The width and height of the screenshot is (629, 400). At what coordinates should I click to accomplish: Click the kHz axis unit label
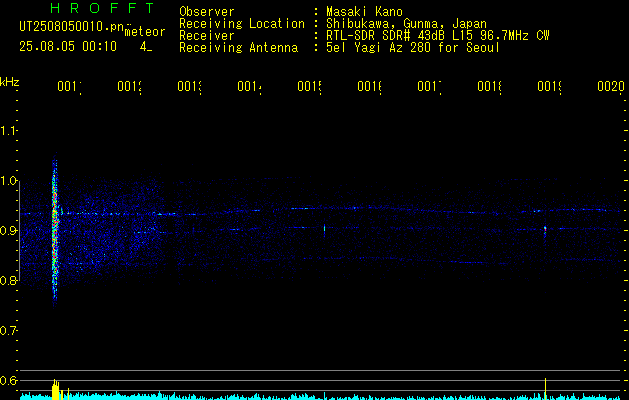pos(10,82)
